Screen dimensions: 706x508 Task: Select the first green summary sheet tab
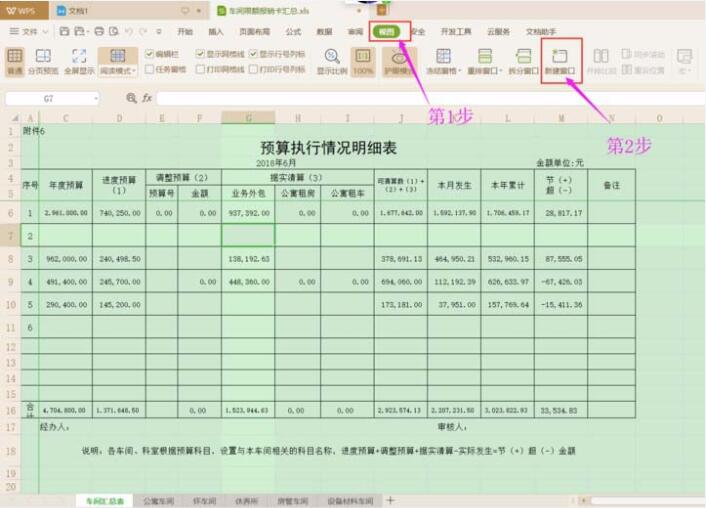[x=105, y=501]
